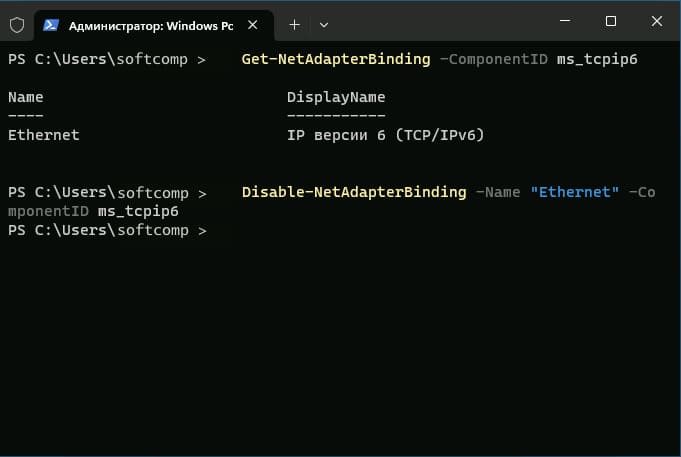This screenshot has height=457, width=681.
Task: Click the Get-NetAdapterBinding command text
Action: point(336,59)
